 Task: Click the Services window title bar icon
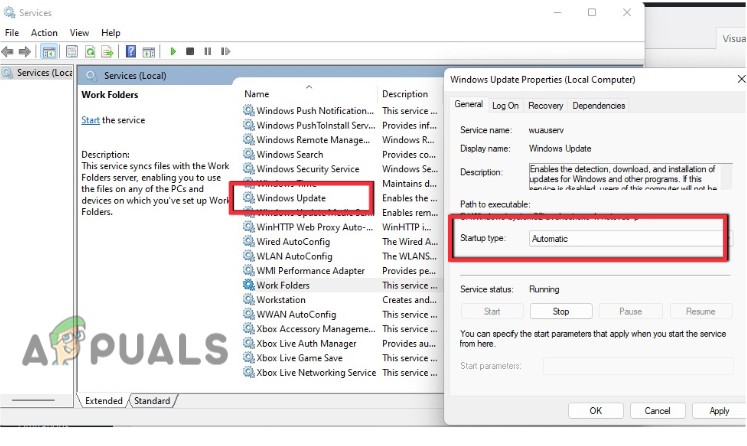tap(9, 12)
